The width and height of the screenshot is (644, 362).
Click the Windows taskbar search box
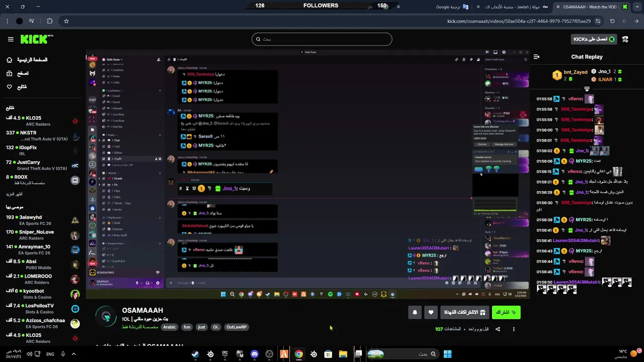click(403, 354)
